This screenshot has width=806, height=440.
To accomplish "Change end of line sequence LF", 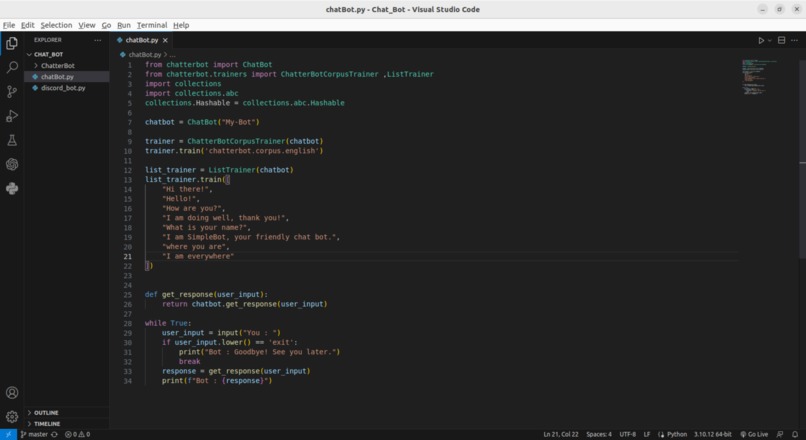I will pos(647,434).
